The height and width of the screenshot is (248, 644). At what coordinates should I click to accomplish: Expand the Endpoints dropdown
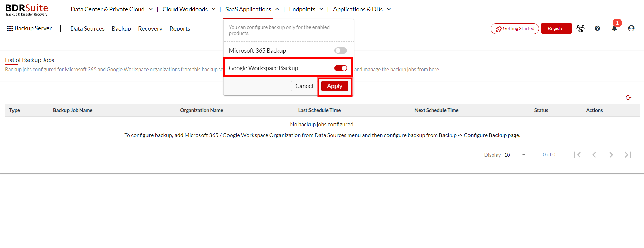tap(306, 9)
